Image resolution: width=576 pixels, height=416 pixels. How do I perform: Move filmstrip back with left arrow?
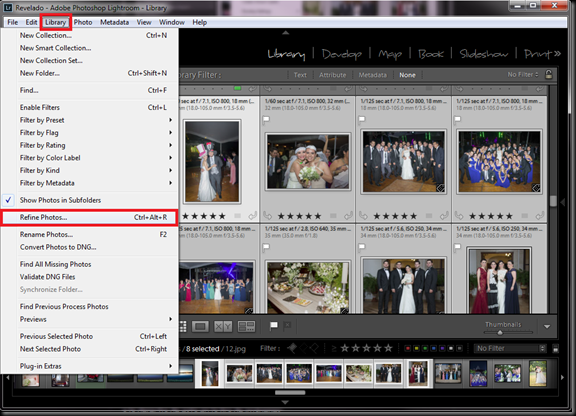[x=7, y=377]
